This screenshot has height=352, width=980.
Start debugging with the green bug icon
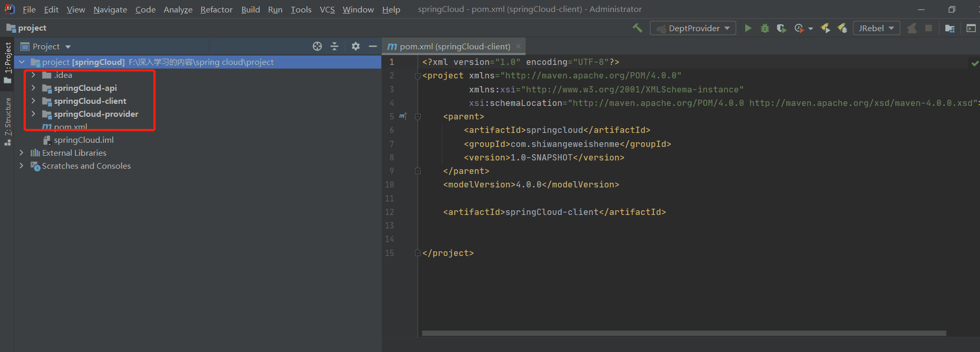pyautogui.click(x=764, y=28)
